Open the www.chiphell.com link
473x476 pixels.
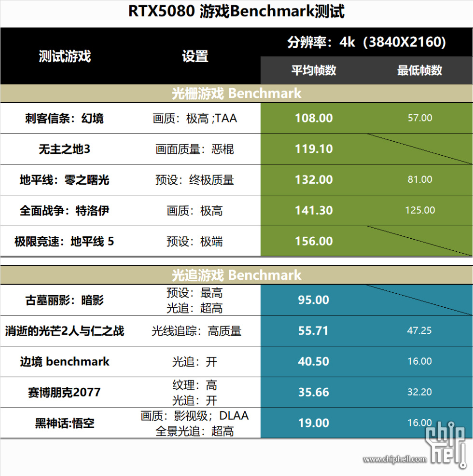pos(395,459)
